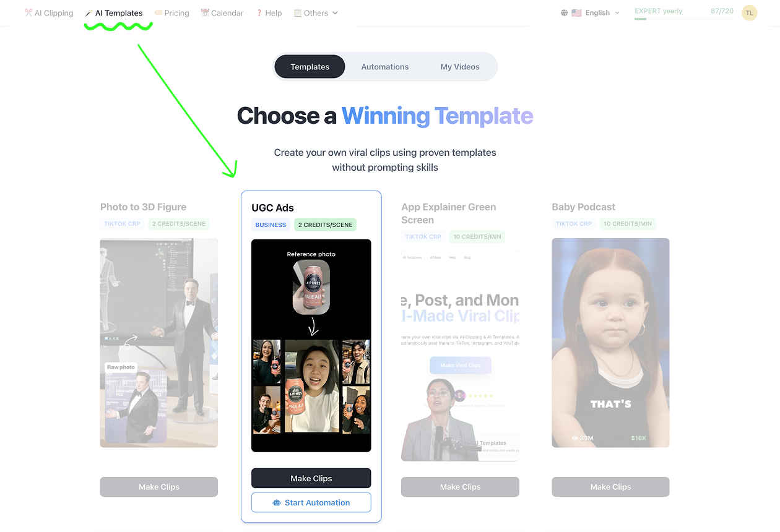780x532 pixels.
Task: Open the UGC Ads preview thumbnail
Action: pyautogui.click(x=311, y=346)
